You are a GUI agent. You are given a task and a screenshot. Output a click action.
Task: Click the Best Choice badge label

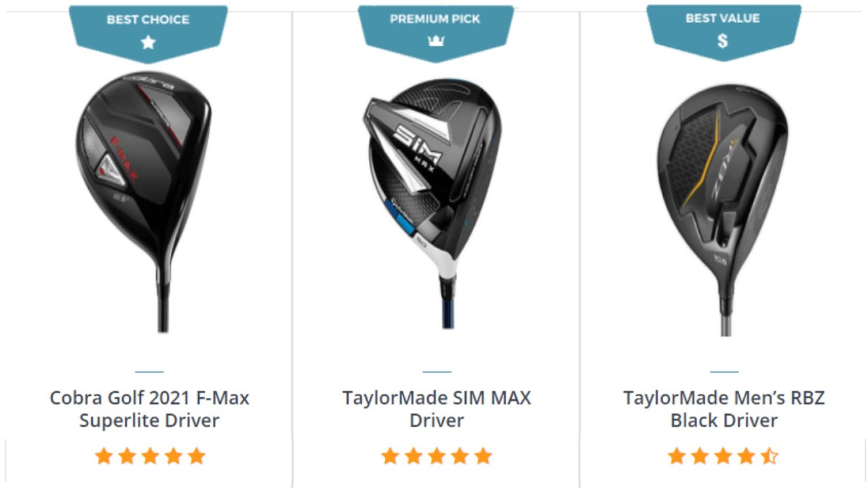point(148,20)
